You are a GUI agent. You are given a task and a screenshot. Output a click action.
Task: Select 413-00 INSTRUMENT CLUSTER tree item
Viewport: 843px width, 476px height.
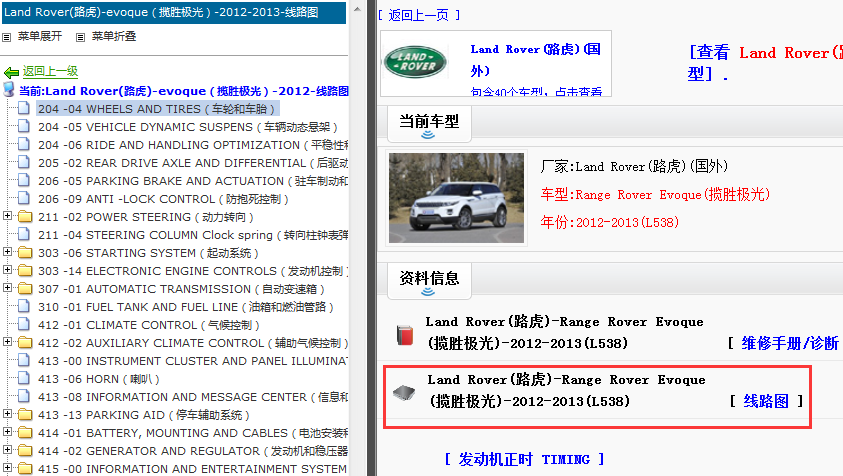click(x=192, y=361)
